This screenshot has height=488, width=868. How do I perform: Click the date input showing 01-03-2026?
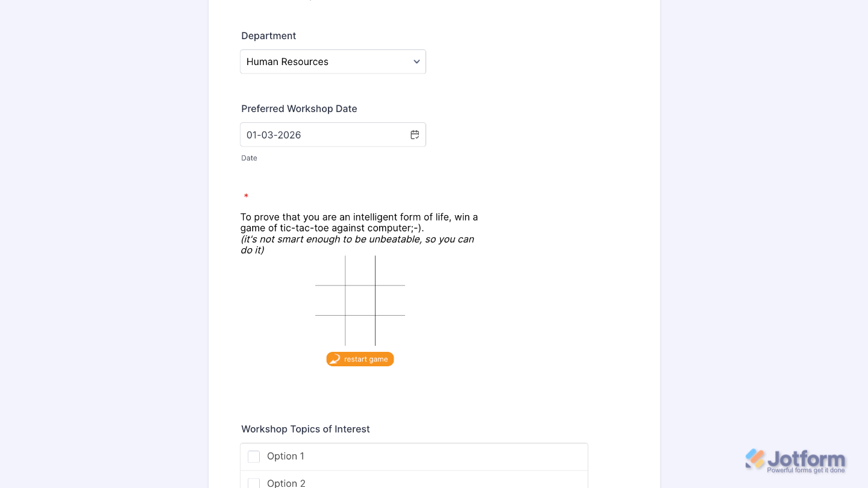(301, 134)
